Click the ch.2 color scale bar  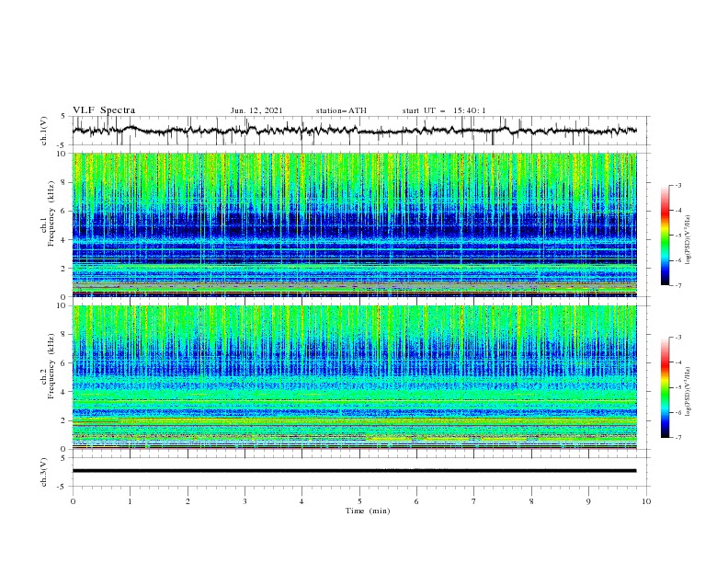[665, 387]
